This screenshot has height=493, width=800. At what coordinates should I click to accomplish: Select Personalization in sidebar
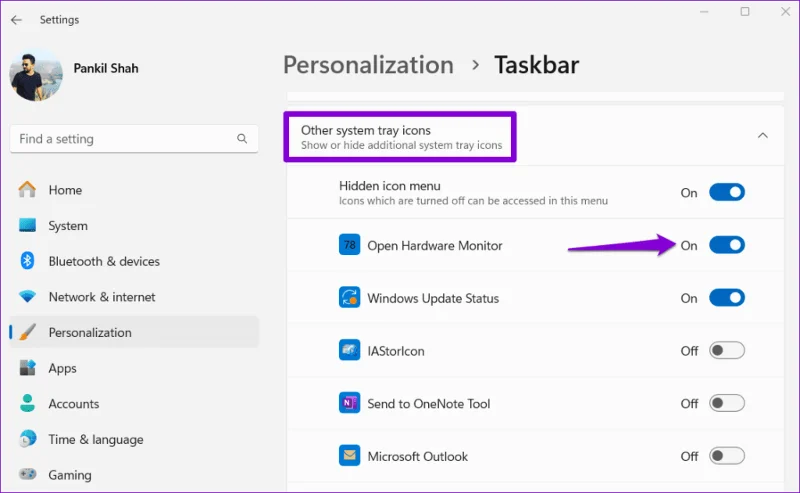(134, 332)
